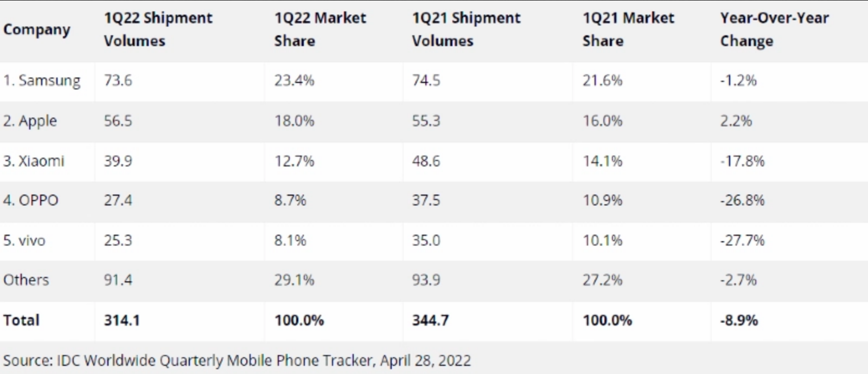The image size is (868, 374).
Task: Click Apple's 18.0% market share cell
Action: (x=294, y=121)
